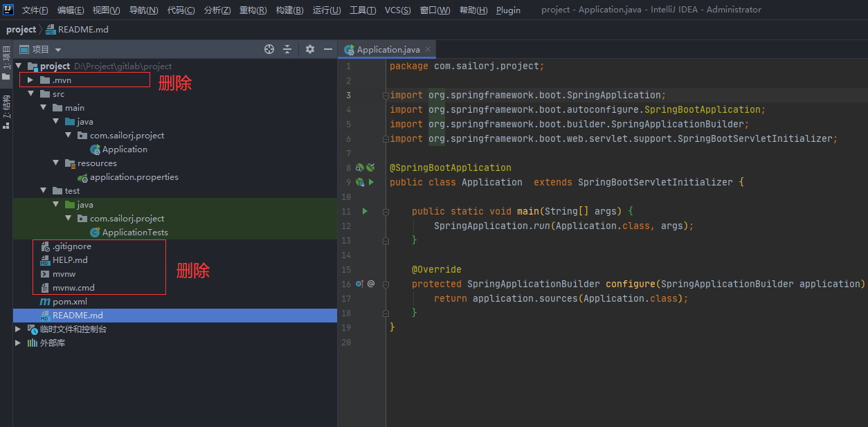Open the 运行(U) menu

[327, 10]
